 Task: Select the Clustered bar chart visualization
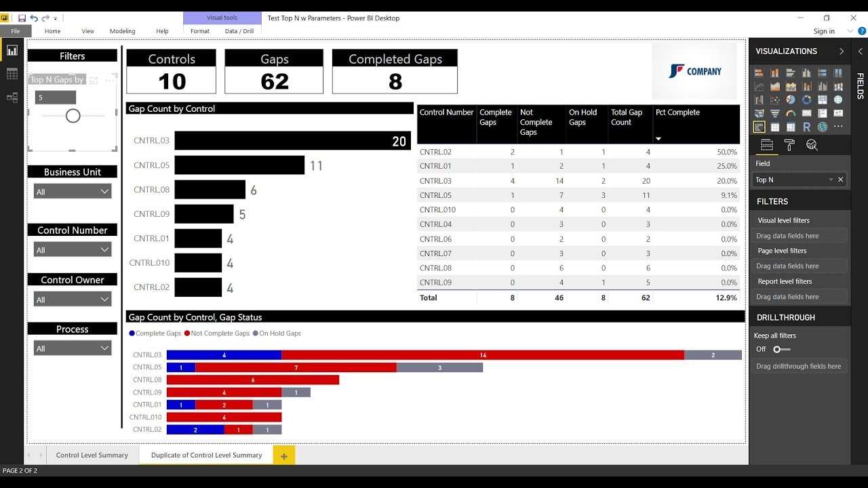point(791,73)
